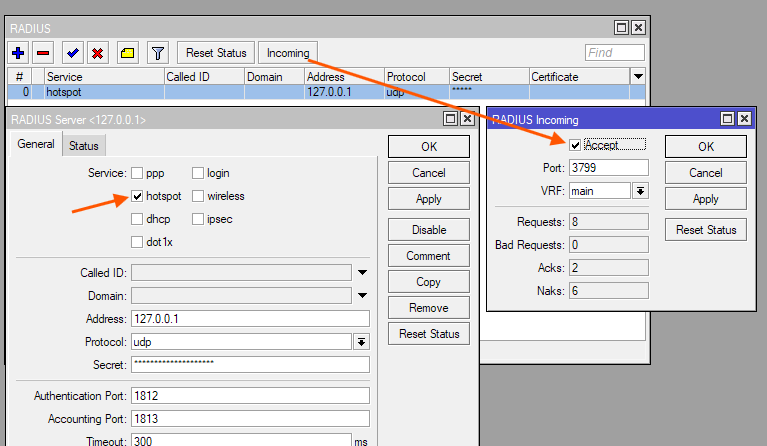The height and width of the screenshot is (446, 767).
Task: Click Cancel in RADIUS Server dialog
Action: [x=429, y=173]
